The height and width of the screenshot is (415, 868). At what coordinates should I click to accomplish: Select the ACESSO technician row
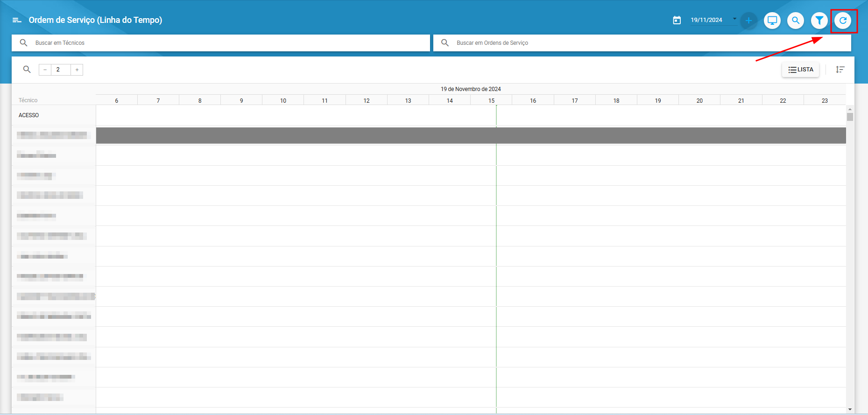[54, 115]
